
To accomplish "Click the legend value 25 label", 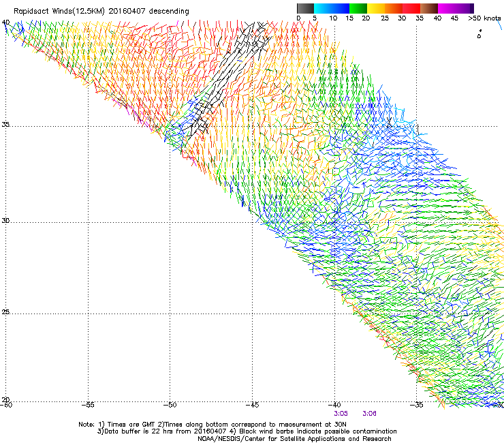I will 385,18.
